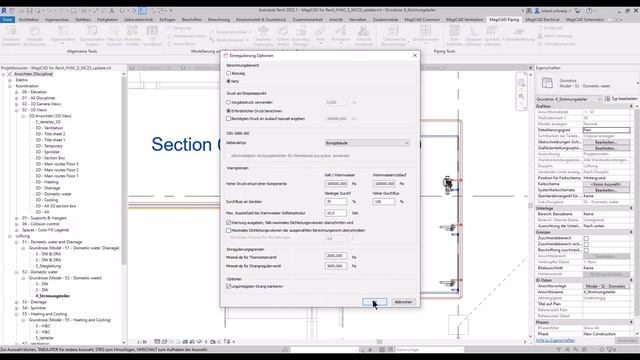Expand the 00 - Elevation tree node
Image resolution: width=640 pixels, height=360 pixels.
click(17, 92)
